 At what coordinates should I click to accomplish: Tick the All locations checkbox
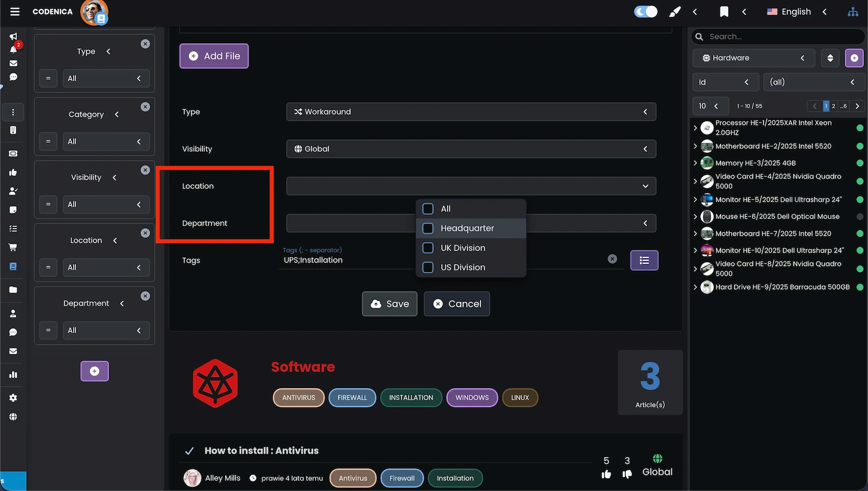(428, 209)
